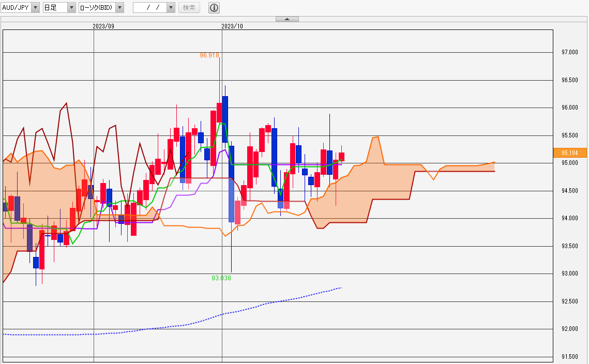This screenshot has height=364, width=589.
Task: Click the 93.000 price axis label
Action: [x=570, y=274]
